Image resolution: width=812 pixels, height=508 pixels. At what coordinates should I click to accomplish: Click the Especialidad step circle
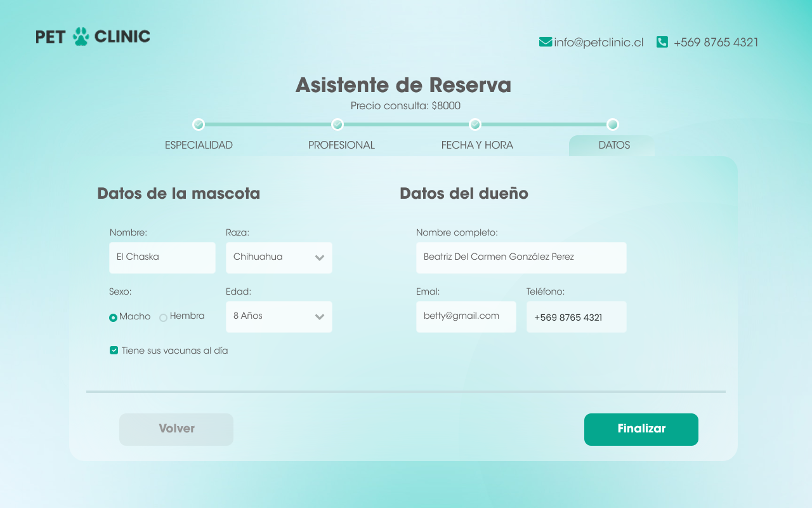[x=199, y=124]
